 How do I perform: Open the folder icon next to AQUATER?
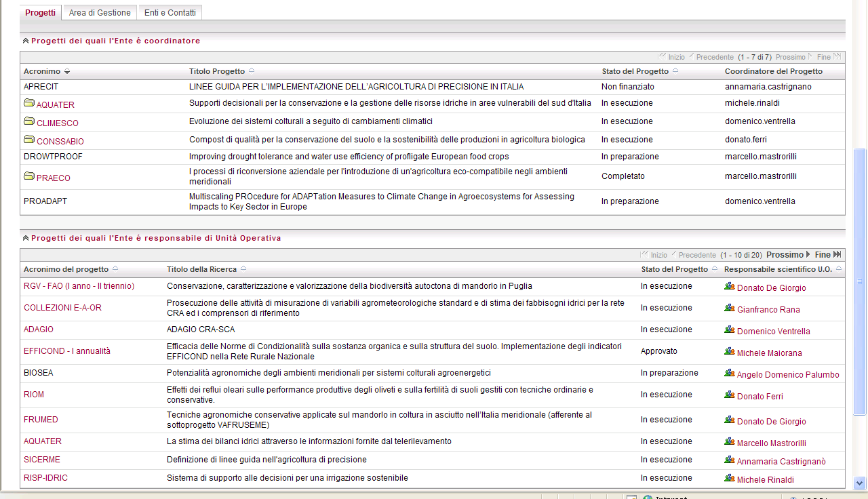click(29, 103)
